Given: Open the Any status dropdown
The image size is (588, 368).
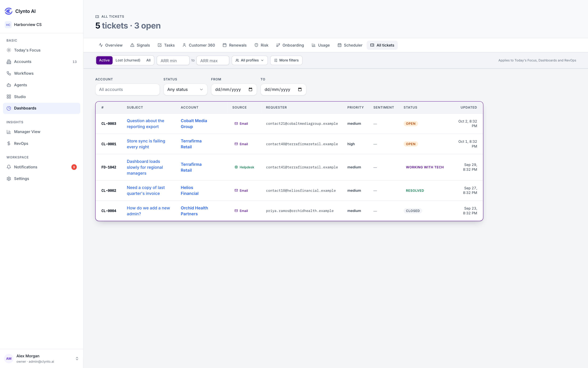Looking at the screenshot, I should [185, 90].
